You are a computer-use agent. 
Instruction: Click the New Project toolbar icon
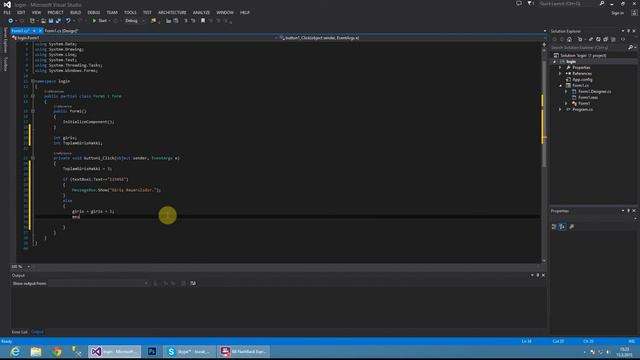(x=32, y=21)
